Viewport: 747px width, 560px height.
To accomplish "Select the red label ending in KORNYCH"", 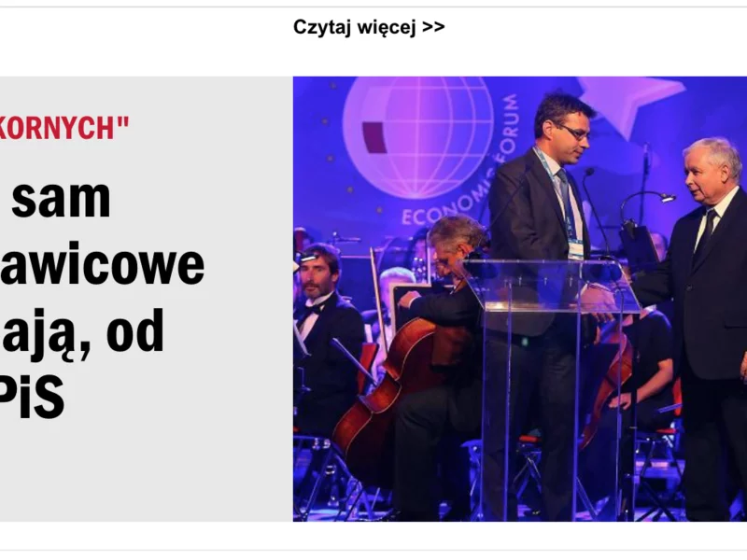I will [x=64, y=128].
